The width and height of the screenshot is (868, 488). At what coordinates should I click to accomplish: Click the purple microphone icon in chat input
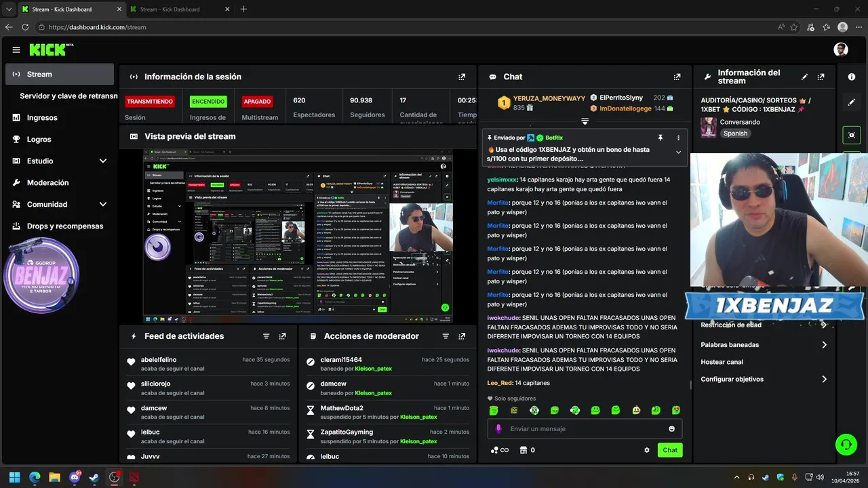pos(498,428)
